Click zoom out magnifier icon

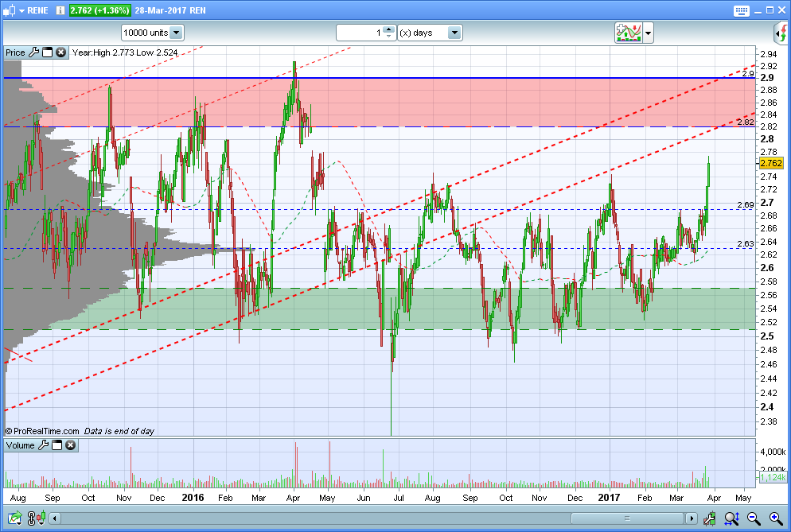pos(753,519)
